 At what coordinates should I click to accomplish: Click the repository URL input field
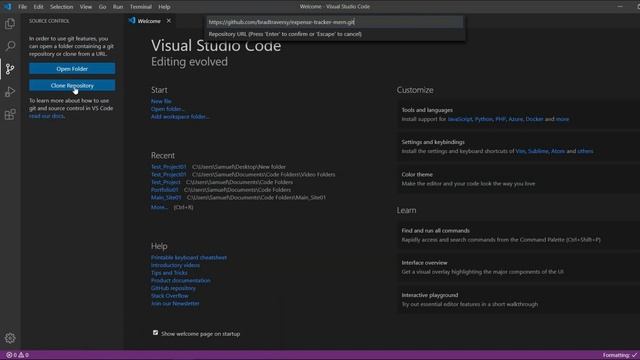click(335, 22)
